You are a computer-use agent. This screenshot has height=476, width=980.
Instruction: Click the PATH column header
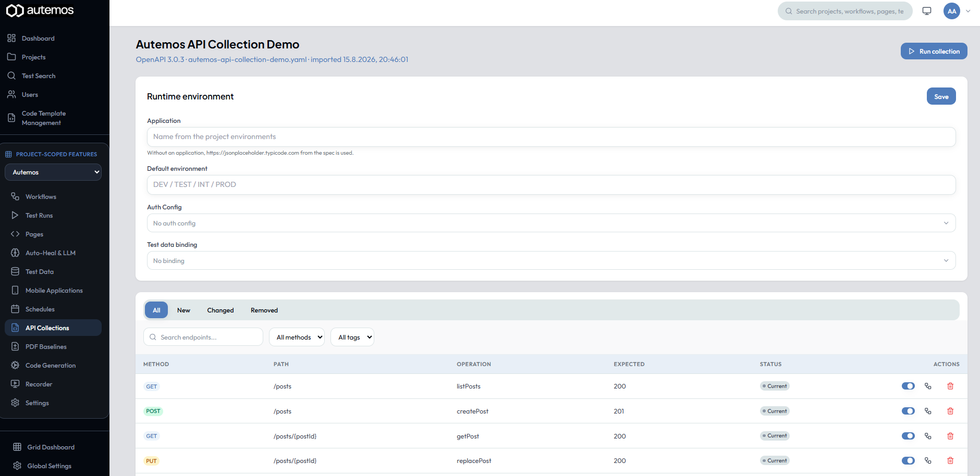click(281, 364)
